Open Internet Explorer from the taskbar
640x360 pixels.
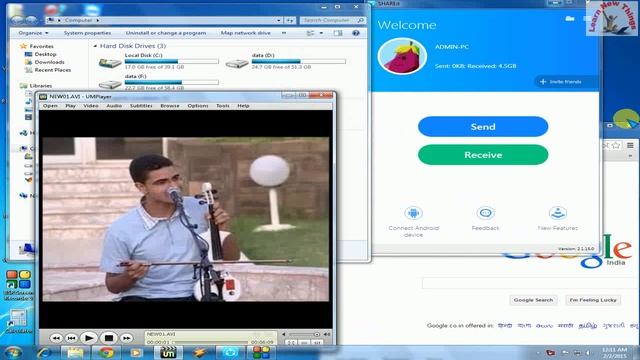click(44, 352)
